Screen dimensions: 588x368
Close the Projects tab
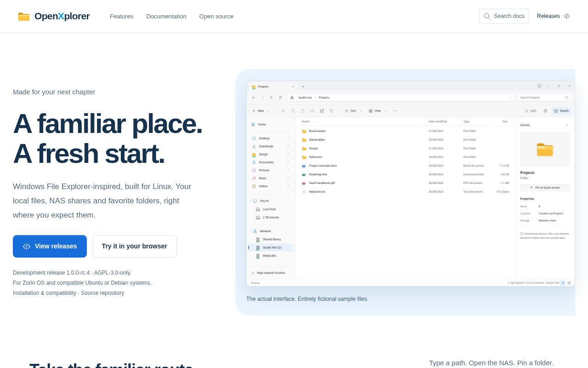coord(293,86)
